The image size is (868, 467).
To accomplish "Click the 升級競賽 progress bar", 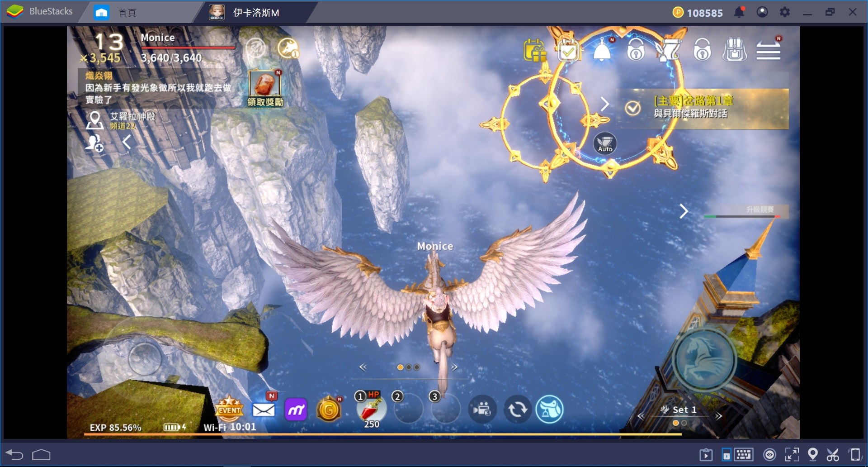I will 742,217.
